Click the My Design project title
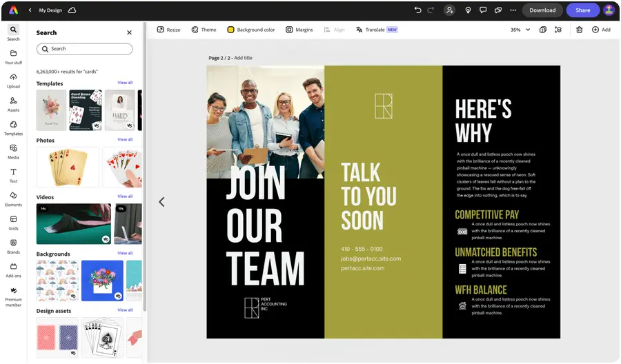Viewport: 621px width, 364px height. point(50,10)
